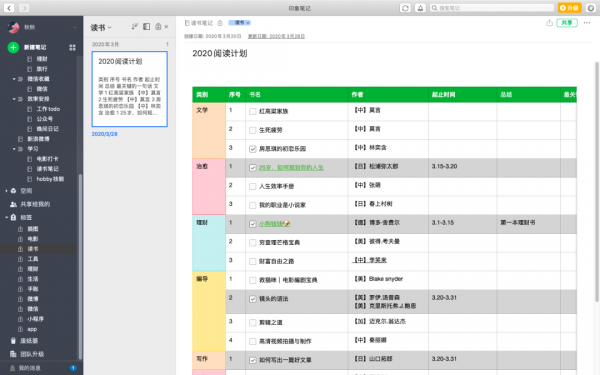
Task: Click the orange 升级 upgrade button
Action: pos(570,8)
